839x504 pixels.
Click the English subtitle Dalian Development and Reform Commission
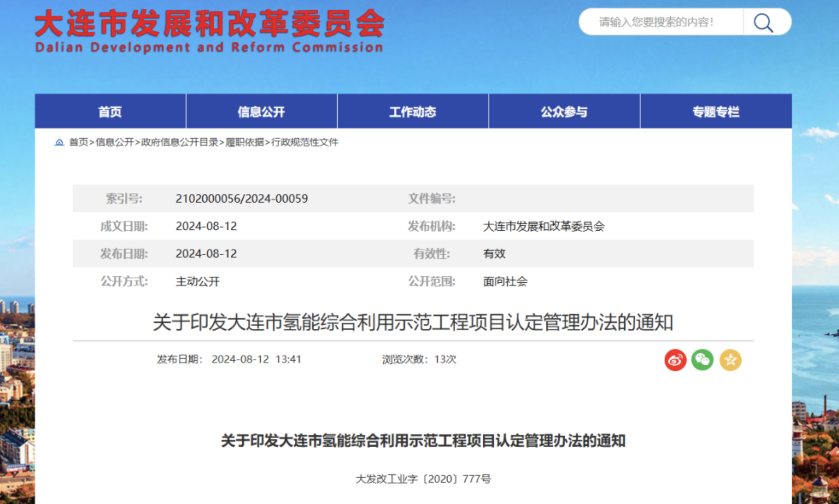coord(209,47)
